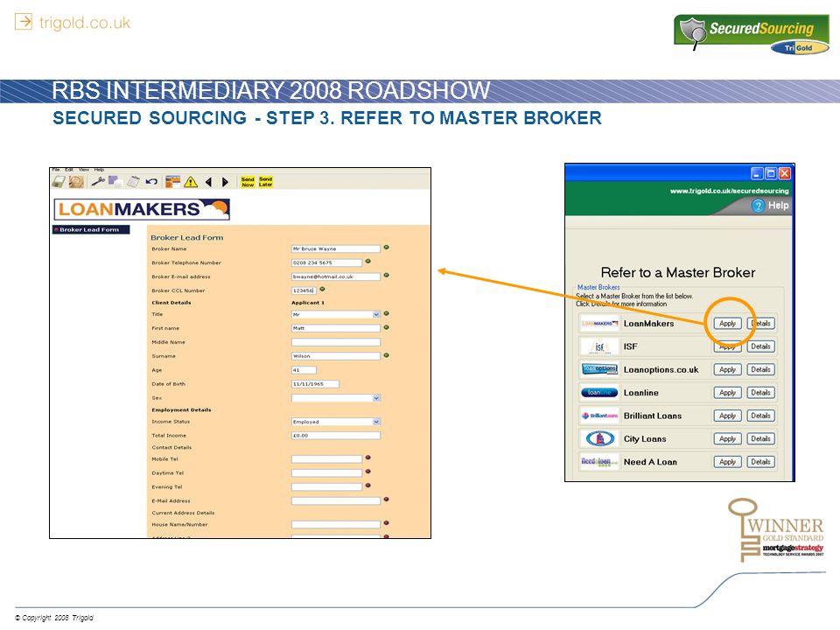Click the Date of Birth field
Viewport: 840px width, 630px height.
click(315, 383)
